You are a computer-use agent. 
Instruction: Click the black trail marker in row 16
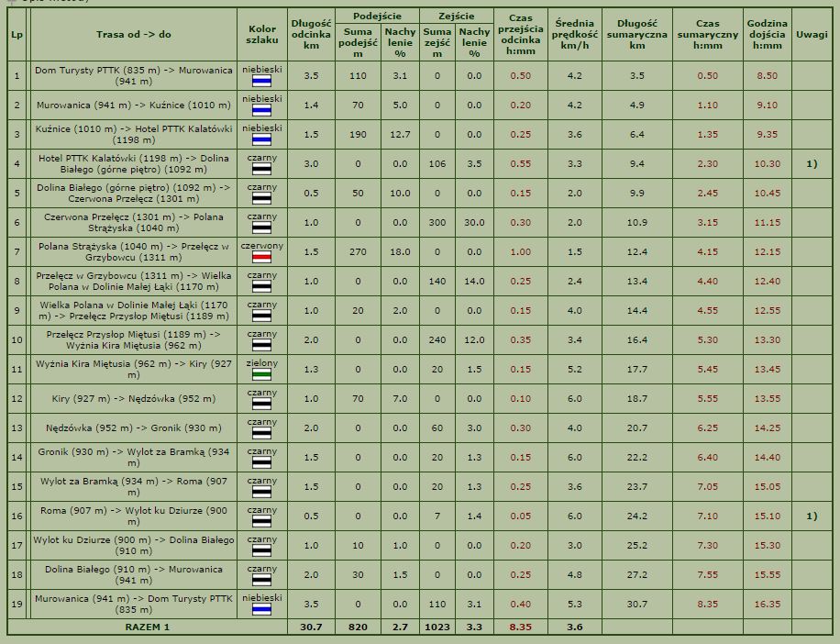click(x=261, y=521)
